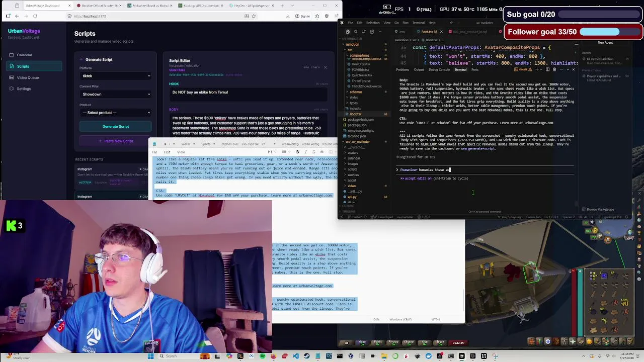Select the Ports panel tab
644x362 pixels.
(475, 69)
